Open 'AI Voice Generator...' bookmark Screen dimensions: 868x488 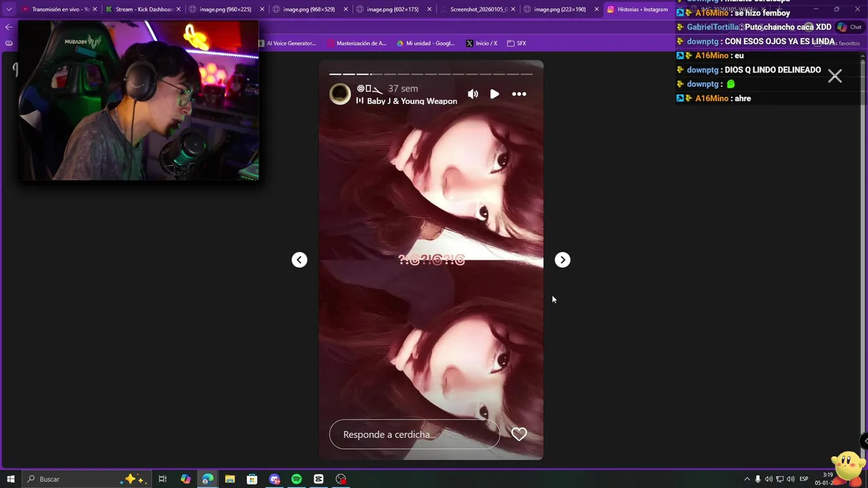coord(287,43)
